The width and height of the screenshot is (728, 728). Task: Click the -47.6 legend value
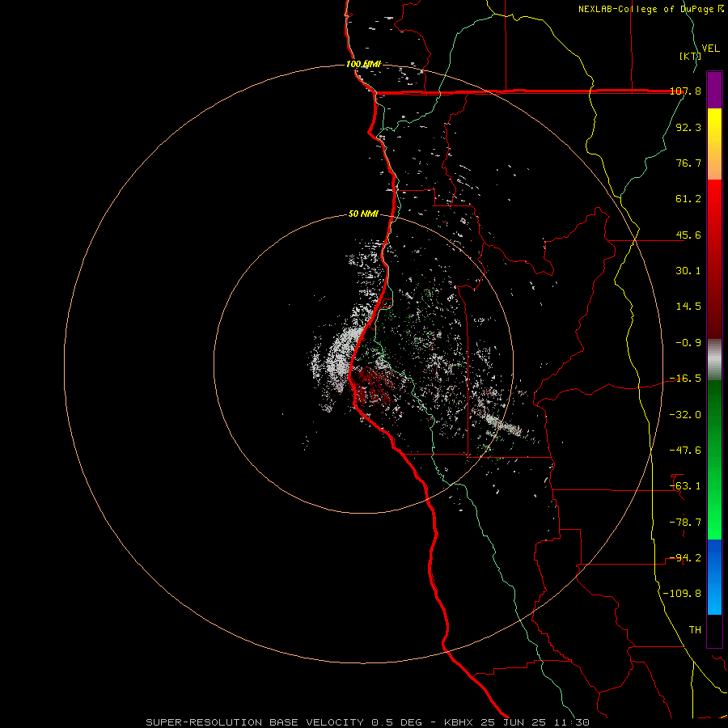tap(685, 451)
